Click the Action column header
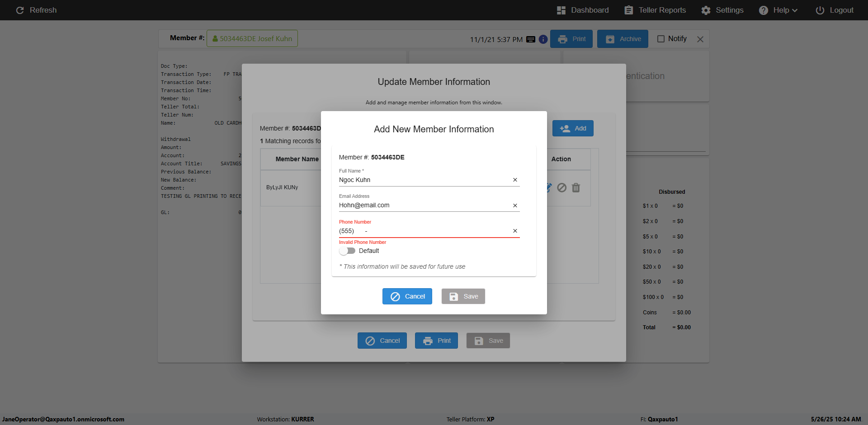Screen dimensions: 868x425 point(561,159)
